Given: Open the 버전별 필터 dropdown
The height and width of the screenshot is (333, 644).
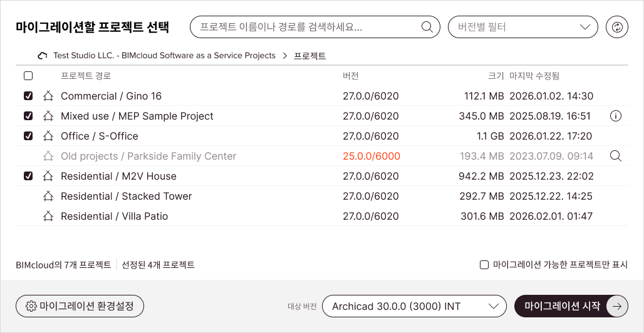Looking at the screenshot, I should pos(523,27).
